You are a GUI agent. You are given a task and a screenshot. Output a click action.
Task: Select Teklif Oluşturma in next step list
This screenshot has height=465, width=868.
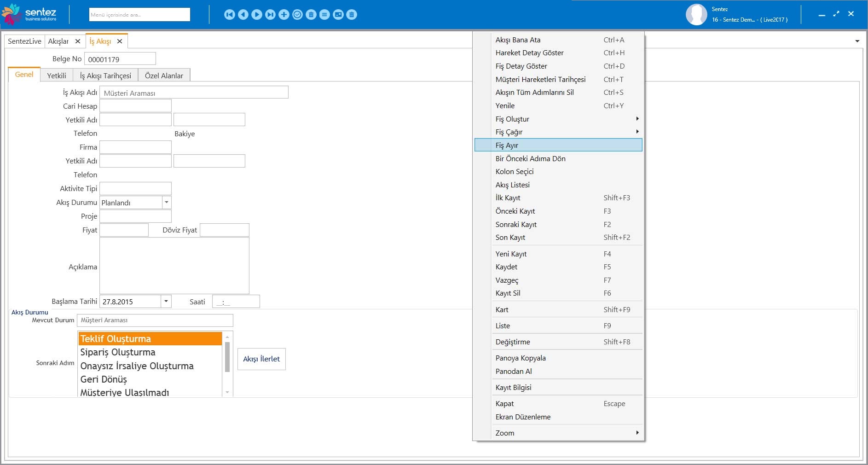click(150, 339)
